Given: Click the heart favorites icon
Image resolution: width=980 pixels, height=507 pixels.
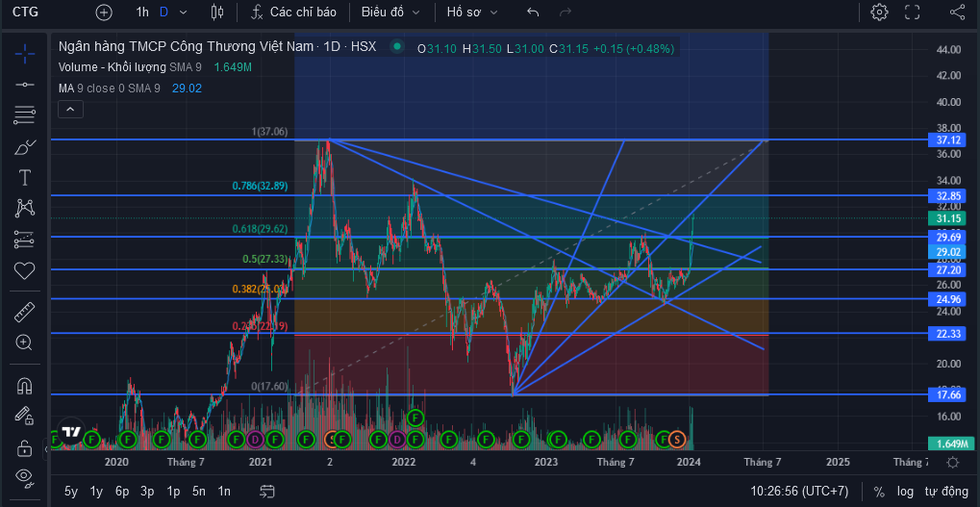Looking at the screenshot, I should (x=24, y=270).
